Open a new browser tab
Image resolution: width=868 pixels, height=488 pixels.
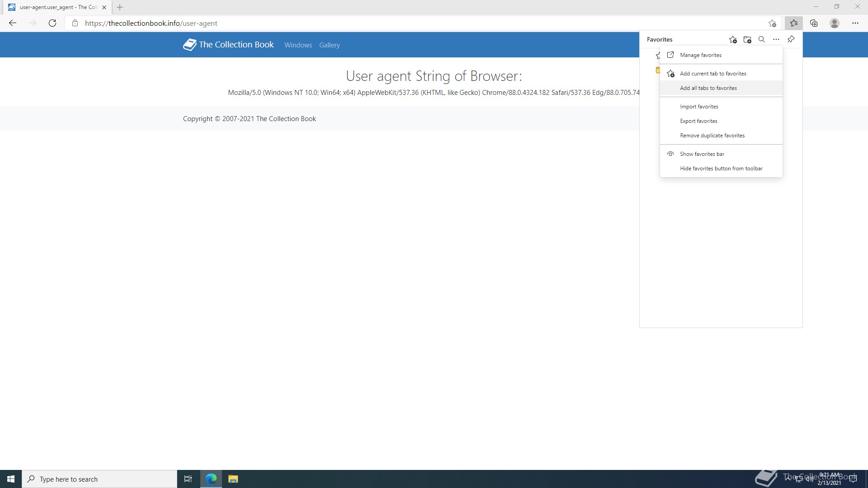pyautogui.click(x=120, y=7)
